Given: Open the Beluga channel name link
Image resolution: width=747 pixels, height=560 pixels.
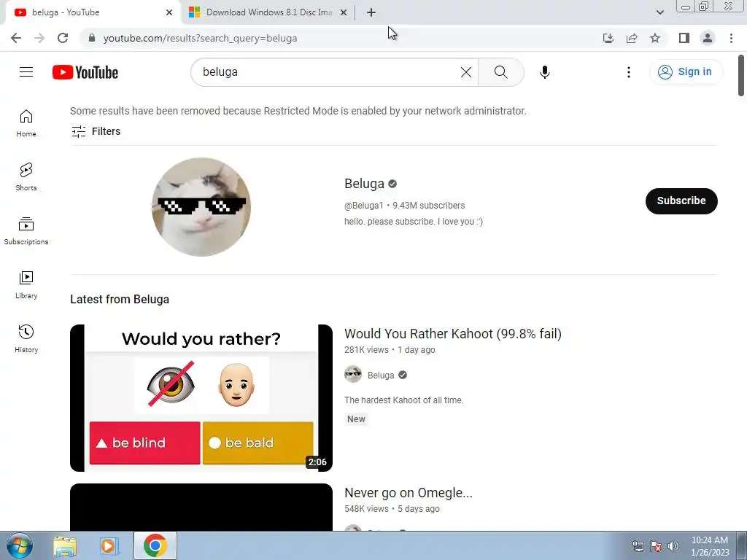Looking at the screenshot, I should tap(364, 184).
